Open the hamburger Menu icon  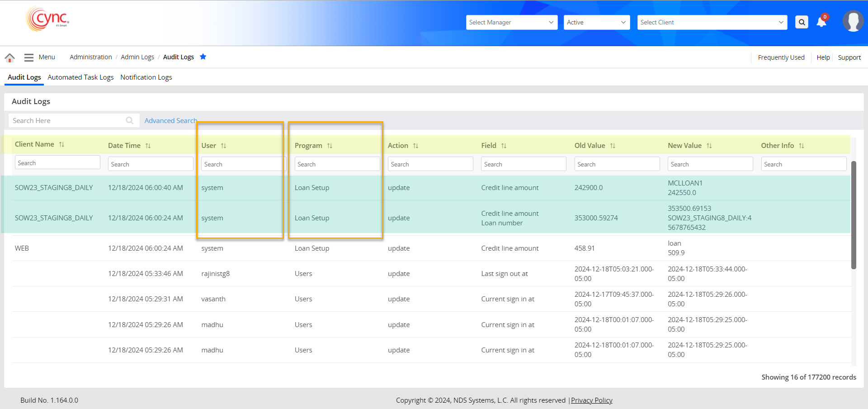point(29,57)
